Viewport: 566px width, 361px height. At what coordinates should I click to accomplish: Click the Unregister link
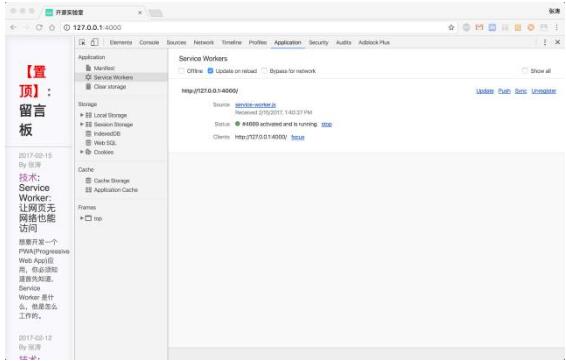tap(544, 91)
